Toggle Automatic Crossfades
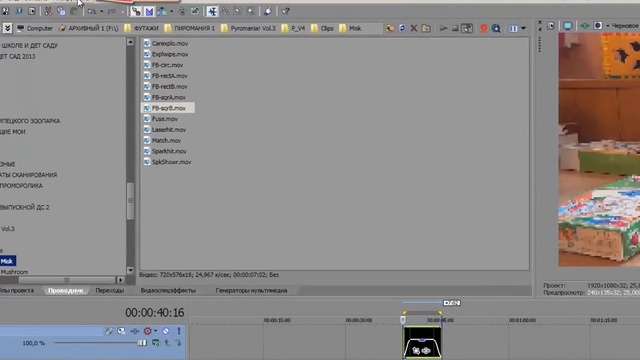 click(149, 11)
